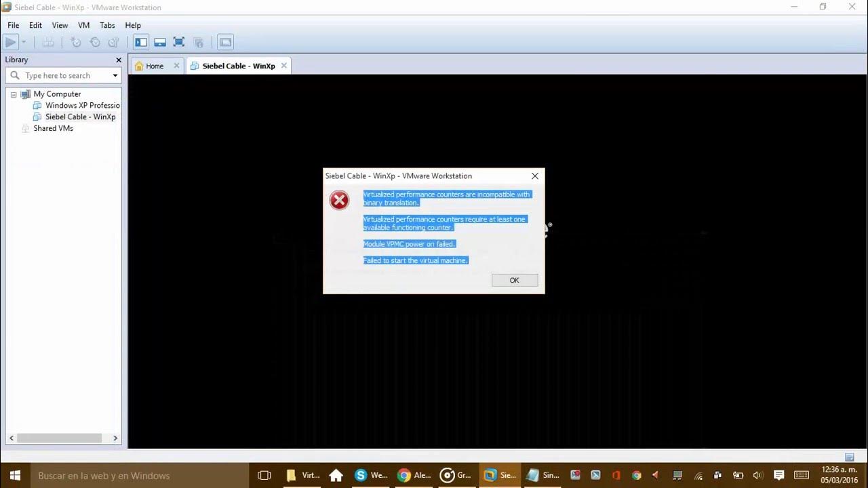Screen dimensions: 868x488
Task: Open the Tabs menu
Action: (107, 25)
